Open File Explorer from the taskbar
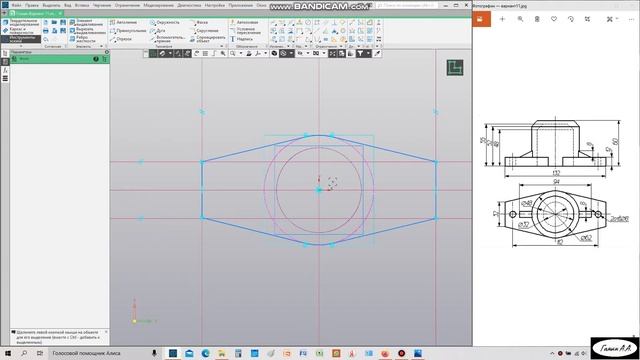Image resolution: width=640 pixels, height=360 pixels. click(222, 353)
